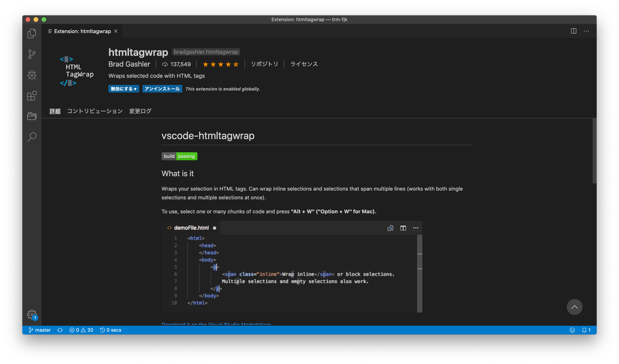Open the Source Control view
The width and height of the screenshot is (619, 364).
32,54
